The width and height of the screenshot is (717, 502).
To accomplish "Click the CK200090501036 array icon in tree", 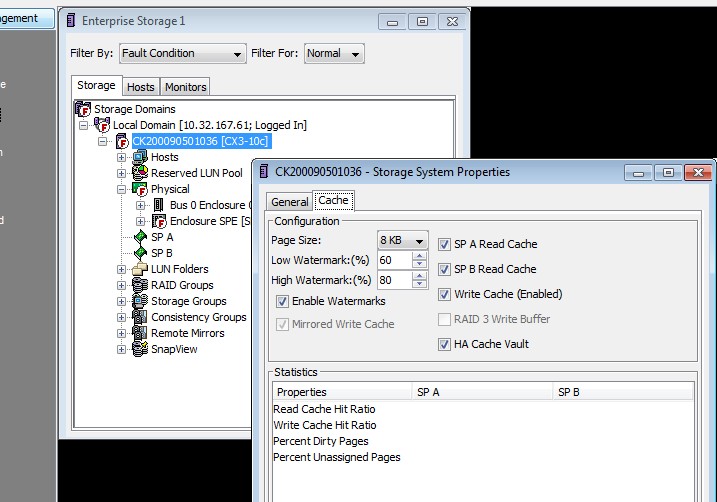I will tap(122, 141).
